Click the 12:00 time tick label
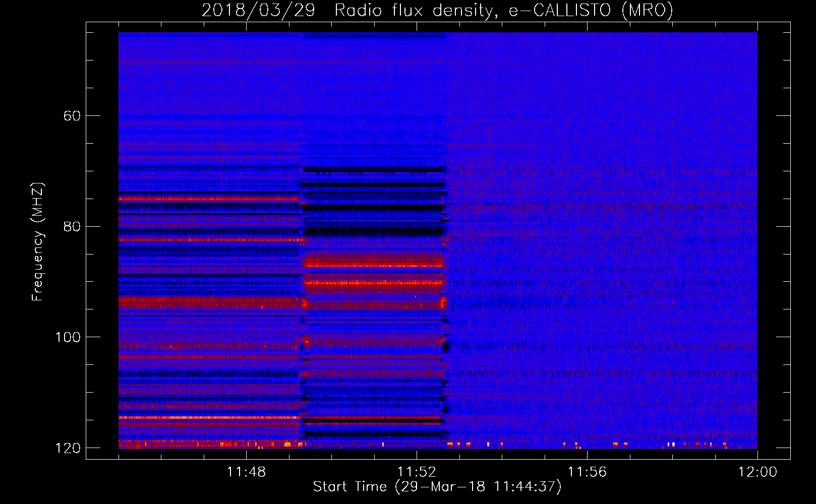Image resolution: width=816 pixels, height=504 pixels. [x=758, y=472]
